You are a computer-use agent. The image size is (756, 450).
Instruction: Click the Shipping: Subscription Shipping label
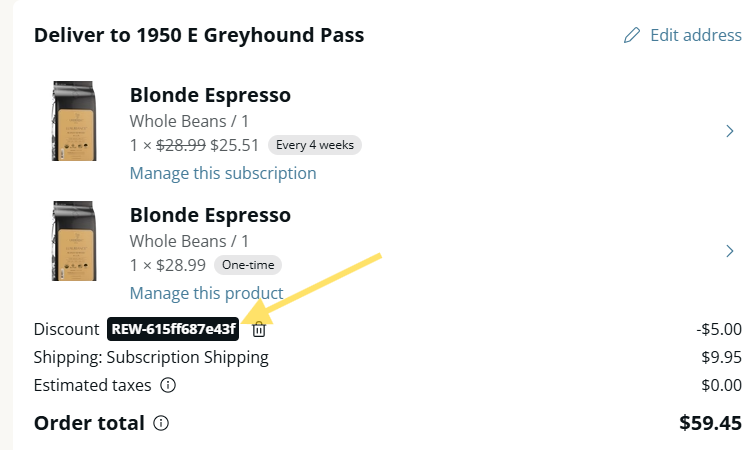(151, 357)
